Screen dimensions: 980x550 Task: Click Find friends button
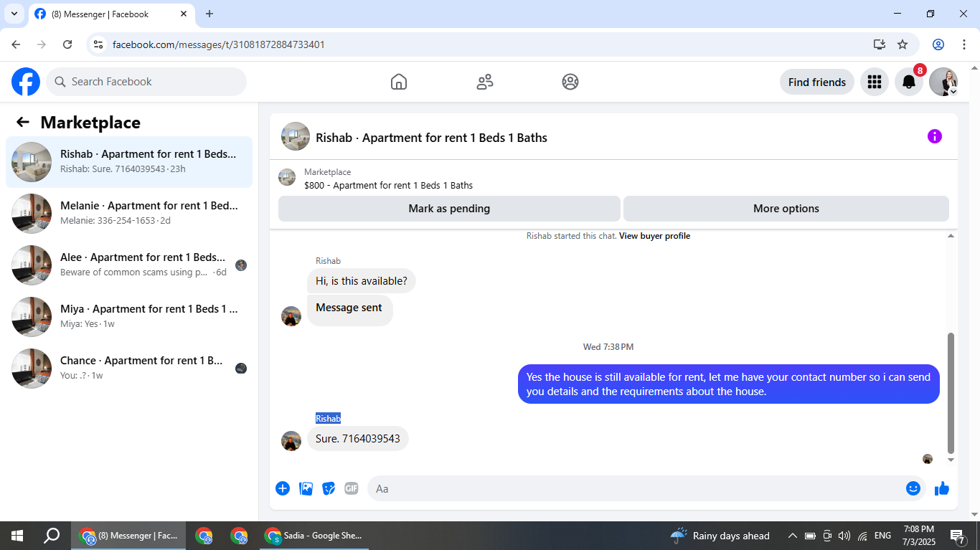pos(816,82)
